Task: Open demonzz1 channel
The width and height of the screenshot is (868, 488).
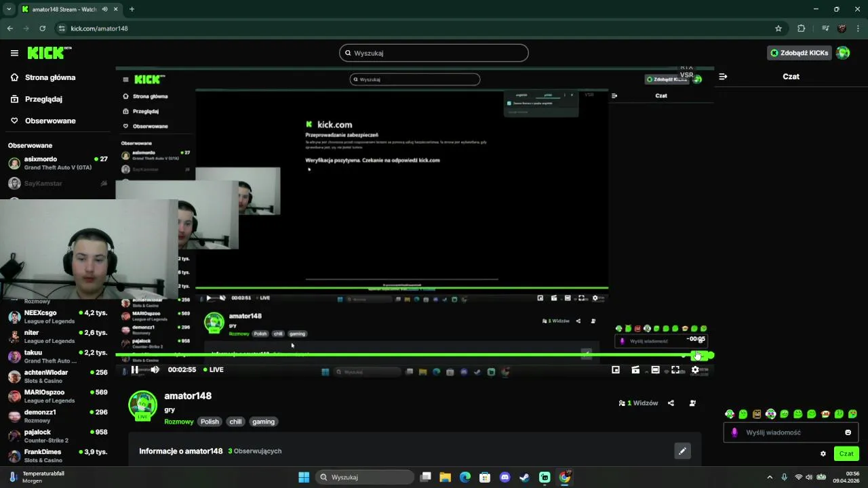Action: [x=58, y=416]
